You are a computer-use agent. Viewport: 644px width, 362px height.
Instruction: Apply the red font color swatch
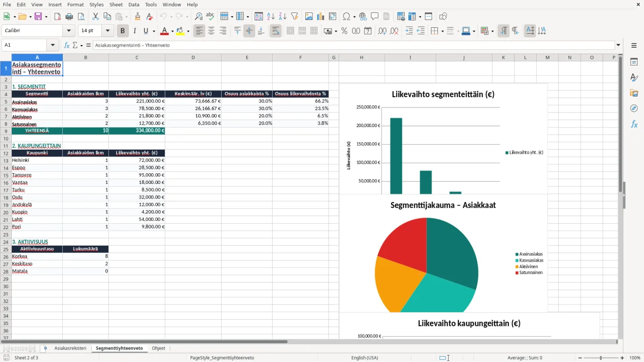click(x=165, y=31)
